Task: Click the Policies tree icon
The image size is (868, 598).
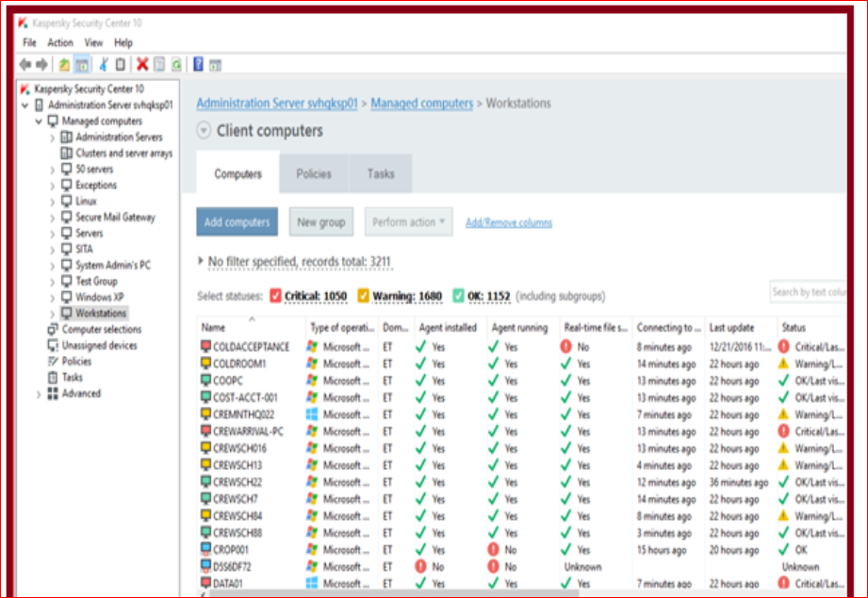Action: point(53,362)
